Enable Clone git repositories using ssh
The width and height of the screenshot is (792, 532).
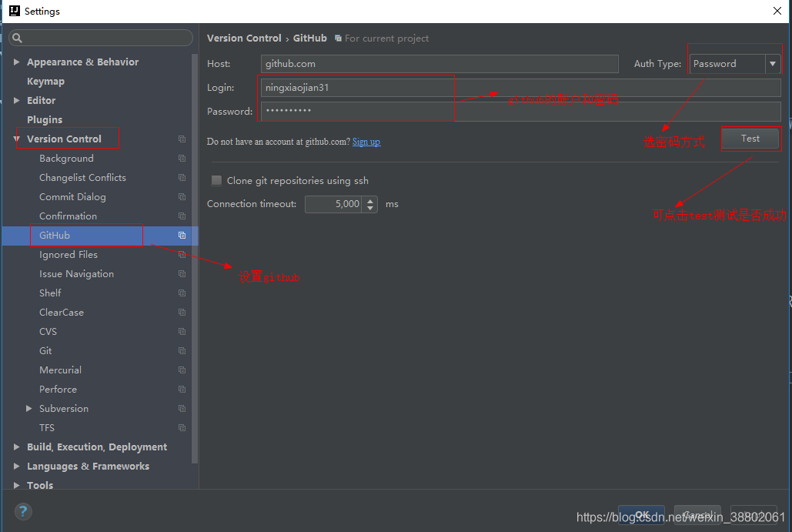(216, 180)
